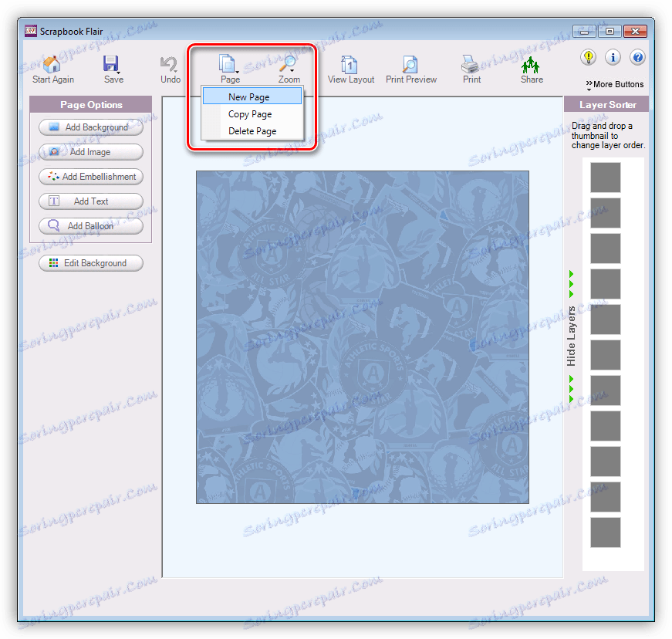Click the Add Text button
Image resolution: width=672 pixels, height=639 pixels.
[x=91, y=201]
